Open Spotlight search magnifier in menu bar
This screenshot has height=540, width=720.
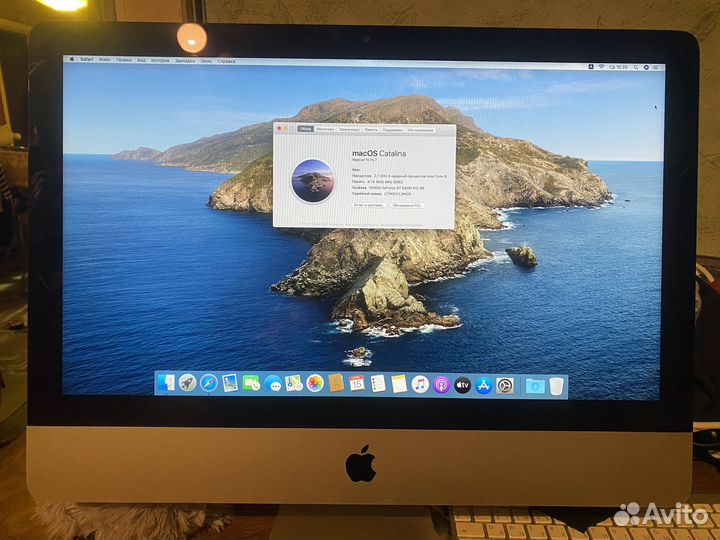coord(636,68)
